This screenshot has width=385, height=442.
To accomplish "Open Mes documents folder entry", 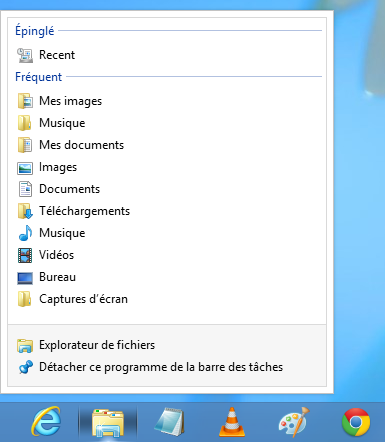I will [167, 145].
